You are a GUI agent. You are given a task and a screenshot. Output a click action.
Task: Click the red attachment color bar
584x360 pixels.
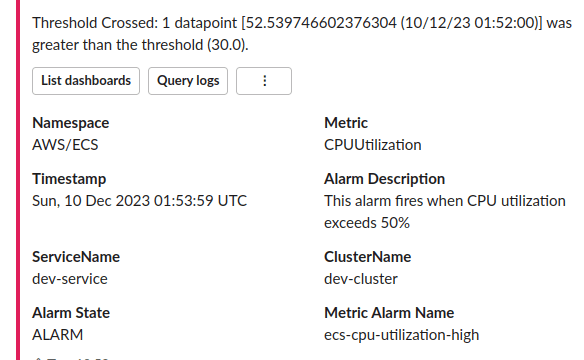coord(18,180)
